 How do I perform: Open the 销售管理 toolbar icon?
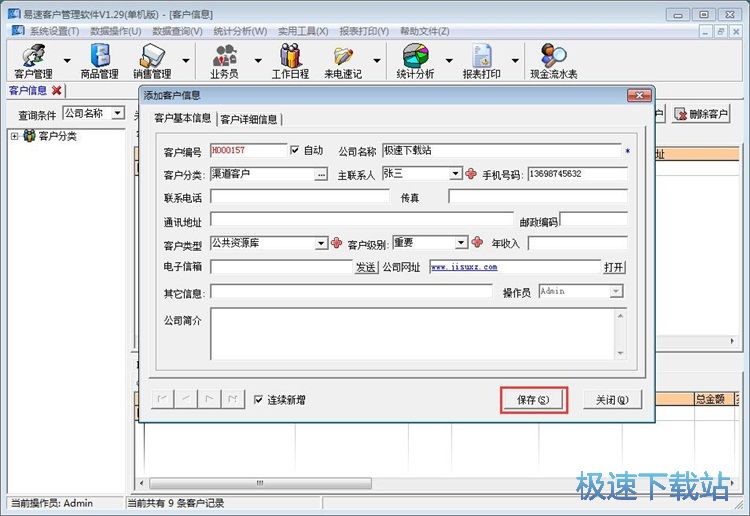pos(152,61)
